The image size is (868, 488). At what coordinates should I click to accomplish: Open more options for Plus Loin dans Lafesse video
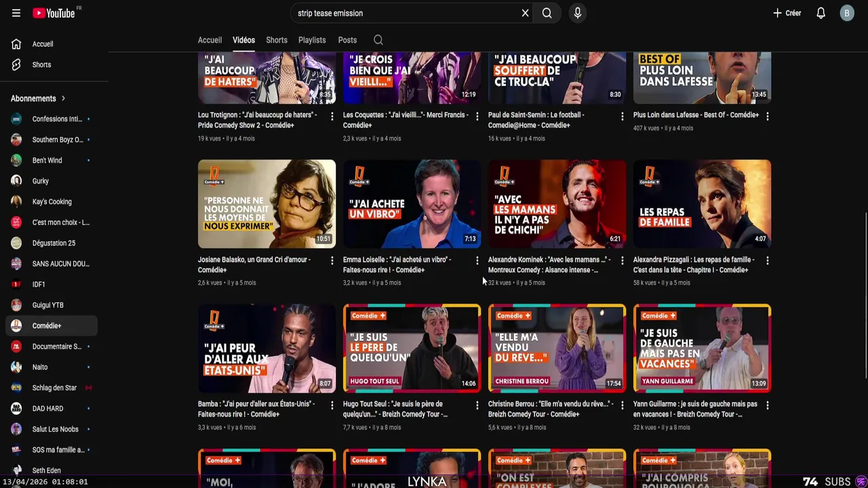[x=767, y=117]
